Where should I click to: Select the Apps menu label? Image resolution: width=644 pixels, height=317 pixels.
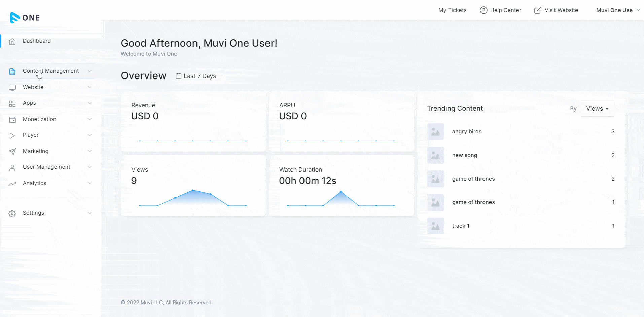pos(29,103)
